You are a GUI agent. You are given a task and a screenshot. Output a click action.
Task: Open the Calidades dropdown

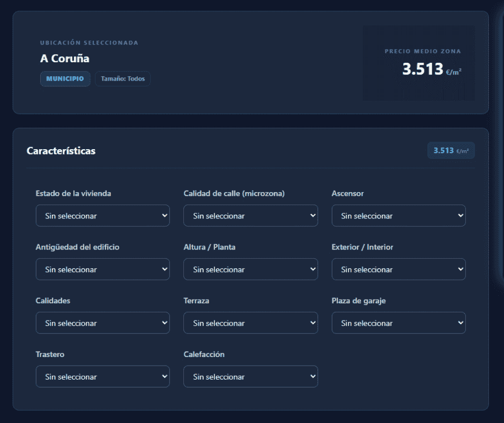[102, 323]
